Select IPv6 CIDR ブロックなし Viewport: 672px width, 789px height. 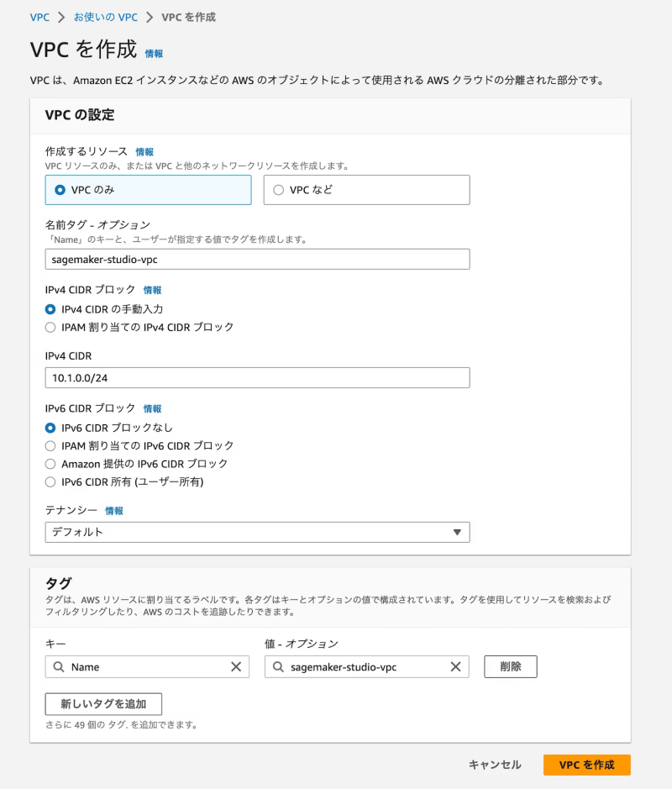tap(50, 428)
